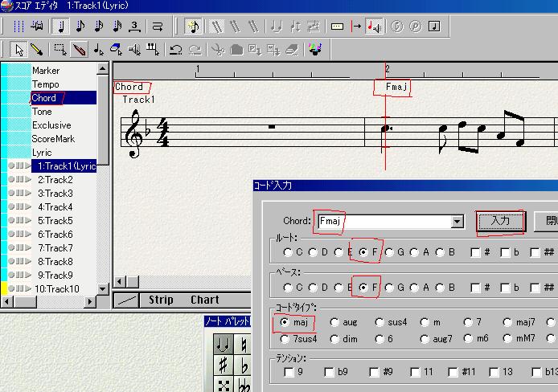The width and height of the screenshot is (558, 392).
Task: Click the tied notes icon in note palette
Action: [224, 345]
